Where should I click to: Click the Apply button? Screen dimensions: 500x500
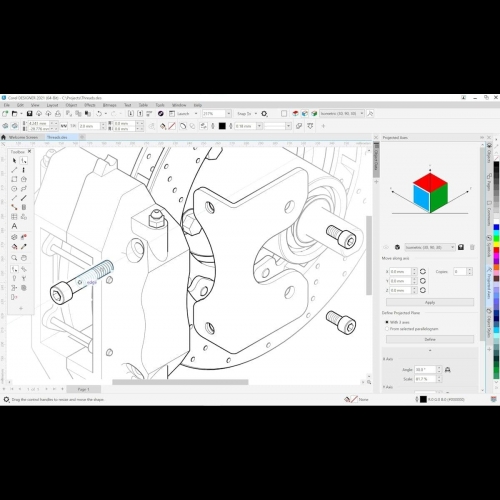click(430, 302)
